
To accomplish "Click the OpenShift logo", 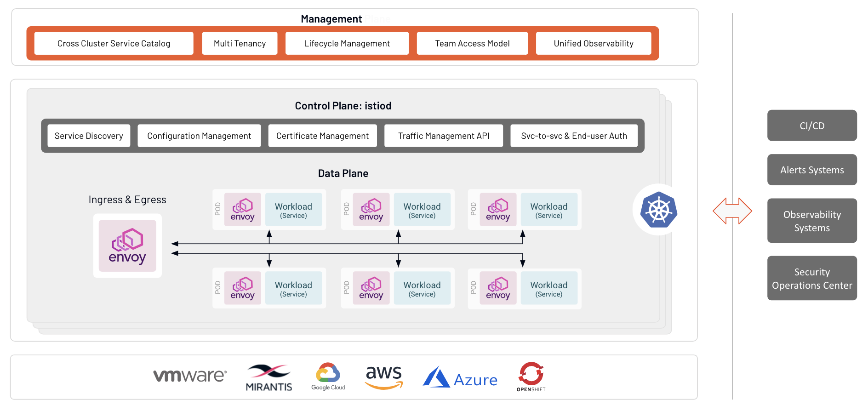I will click(531, 377).
